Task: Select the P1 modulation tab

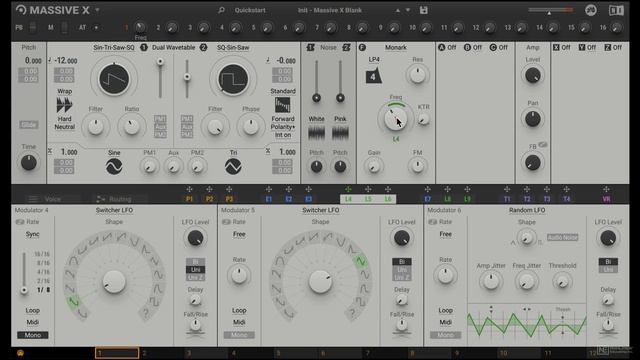Action: coord(189,199)
